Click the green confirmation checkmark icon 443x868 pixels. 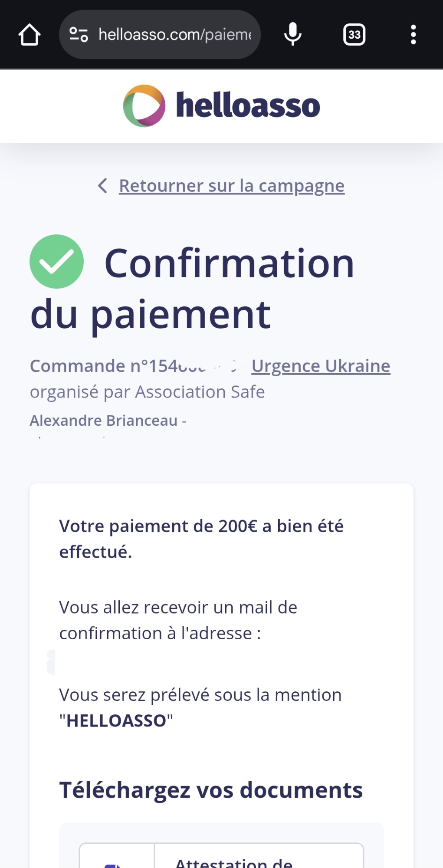coord(56,261)
